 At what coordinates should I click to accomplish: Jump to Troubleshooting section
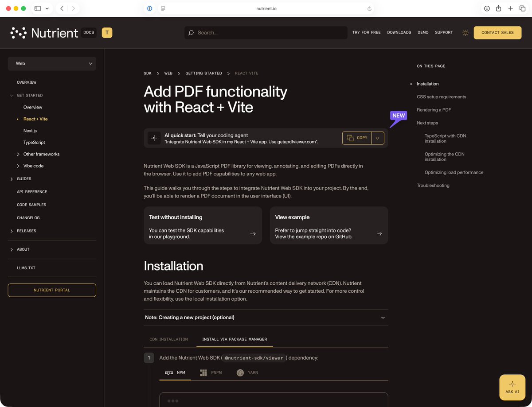433,186
